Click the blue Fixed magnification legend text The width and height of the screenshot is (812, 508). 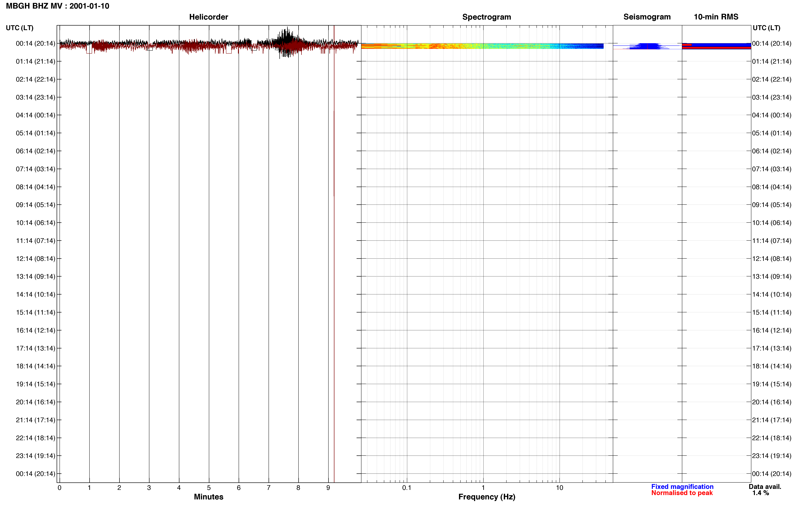click(x=682, y=486)
